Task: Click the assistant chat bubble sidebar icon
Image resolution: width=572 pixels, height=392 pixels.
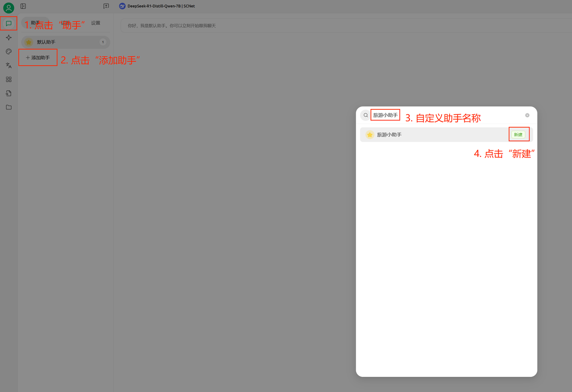Action: pos(8,23)
